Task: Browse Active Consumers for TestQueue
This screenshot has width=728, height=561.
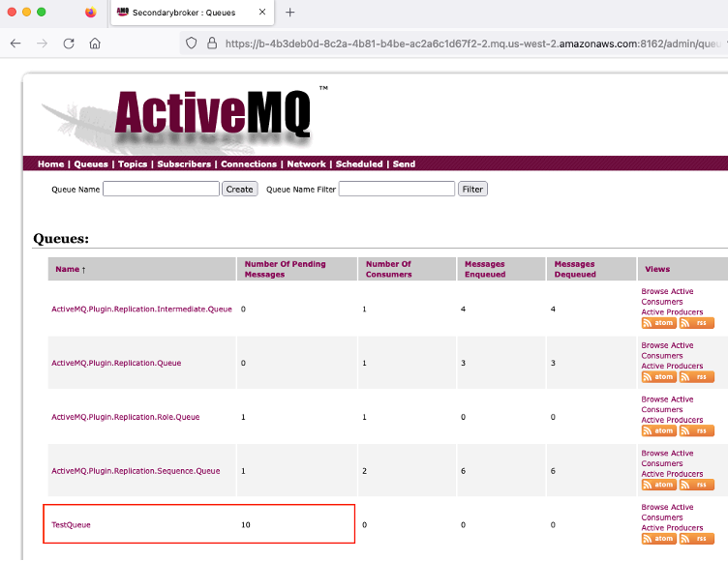Action: click(667, 512)
